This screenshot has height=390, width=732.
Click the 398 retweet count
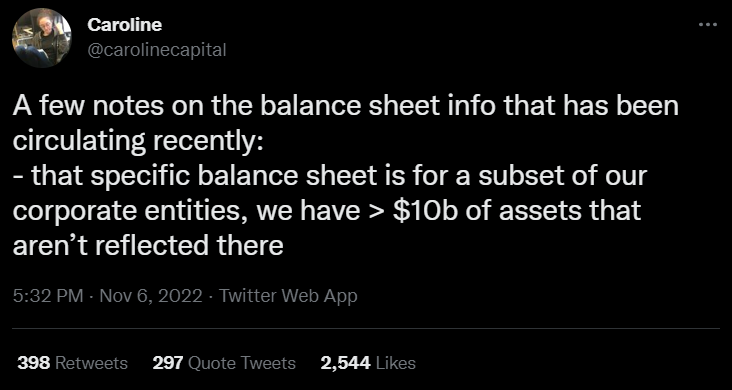click(x=34, y=363)
